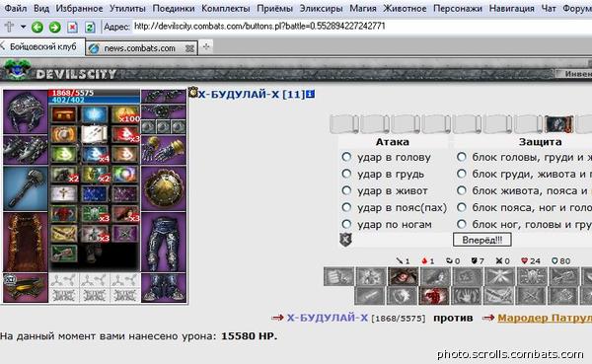Click the address bar URL field
Screen dimensions: 592x364
362,27
